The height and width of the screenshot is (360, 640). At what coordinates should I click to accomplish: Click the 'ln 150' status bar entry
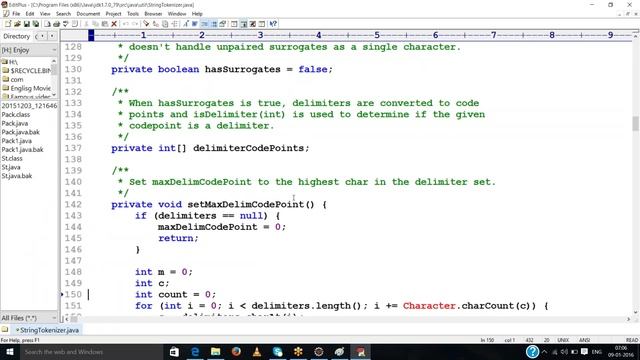[487, 340]
